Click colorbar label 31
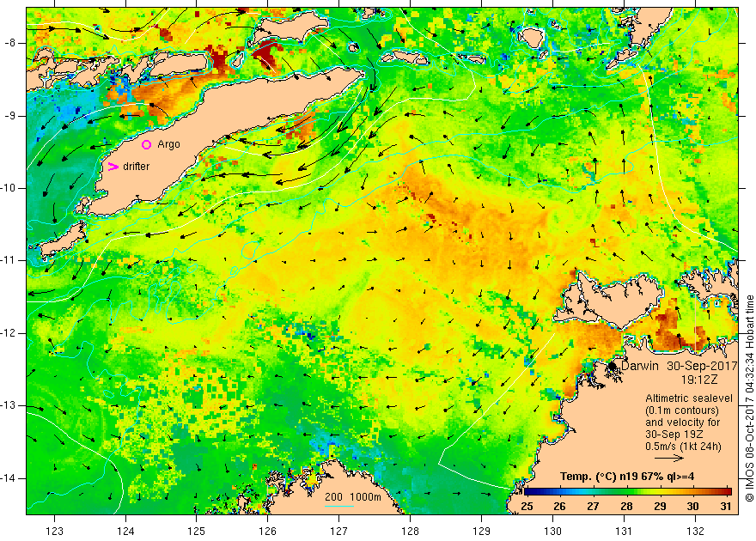The width and height of the screenshot is (756, 541). coord(726,506)
